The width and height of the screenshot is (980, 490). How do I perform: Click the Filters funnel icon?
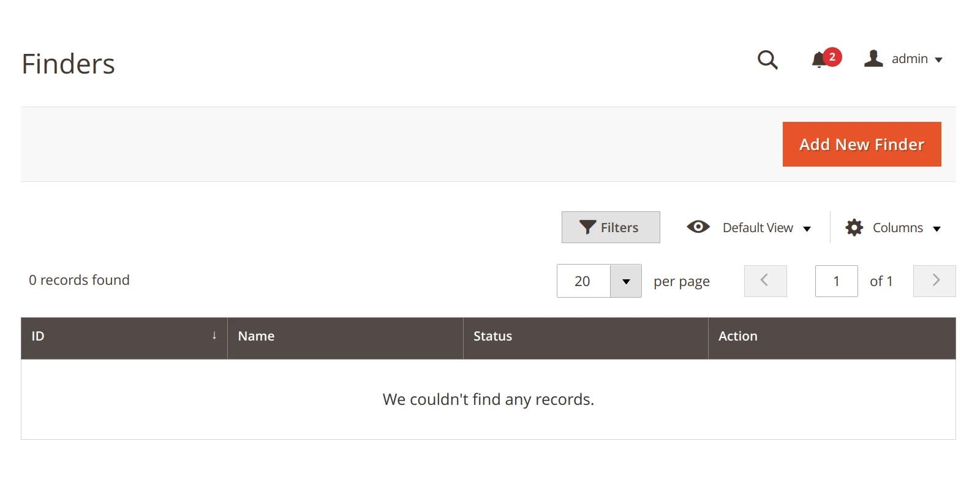(587, 227)
